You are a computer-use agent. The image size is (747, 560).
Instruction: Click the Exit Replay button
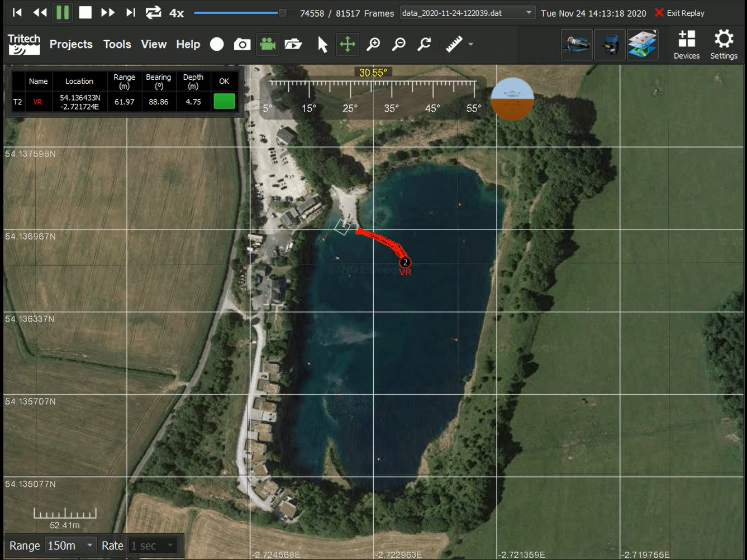(x=679, y=13)
